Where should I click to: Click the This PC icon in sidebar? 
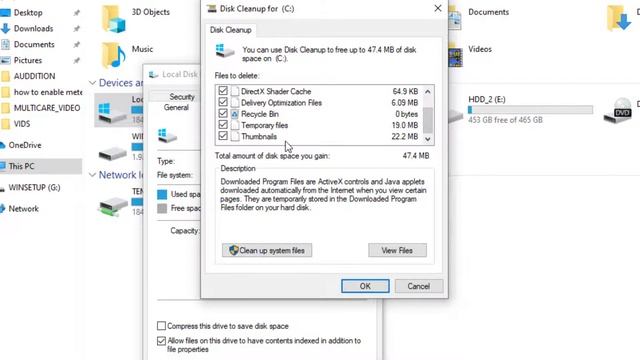[x=2, y=166]
